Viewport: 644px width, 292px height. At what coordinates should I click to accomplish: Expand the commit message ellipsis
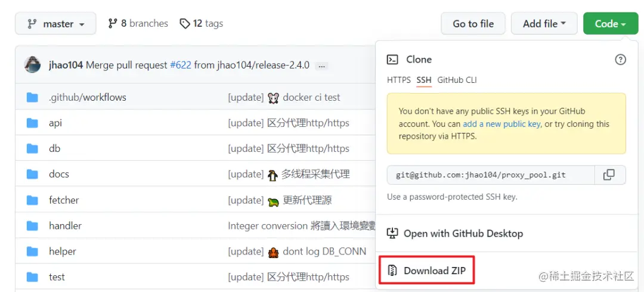pyautogui.click(x=323, y=66)
